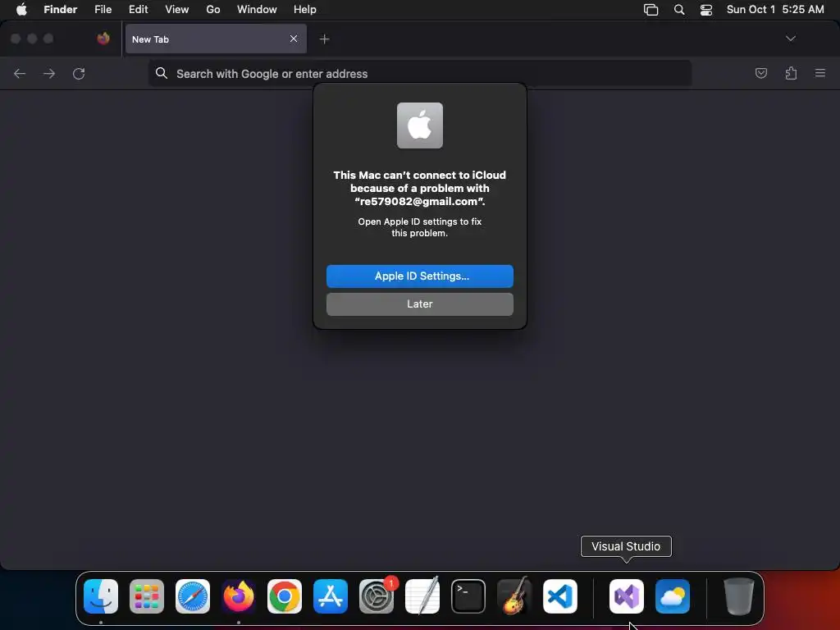Dismiss the dialog with Later

tap(420, 304)
